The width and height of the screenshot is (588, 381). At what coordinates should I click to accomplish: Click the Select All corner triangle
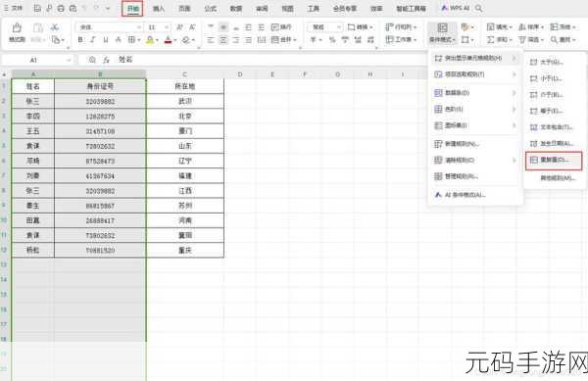(5, 74)
